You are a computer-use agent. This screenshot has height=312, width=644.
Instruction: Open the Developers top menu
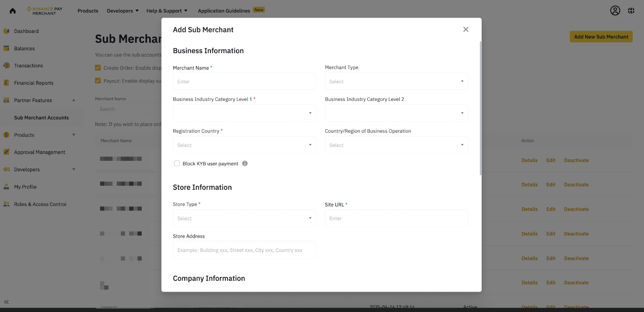[122, 11]
